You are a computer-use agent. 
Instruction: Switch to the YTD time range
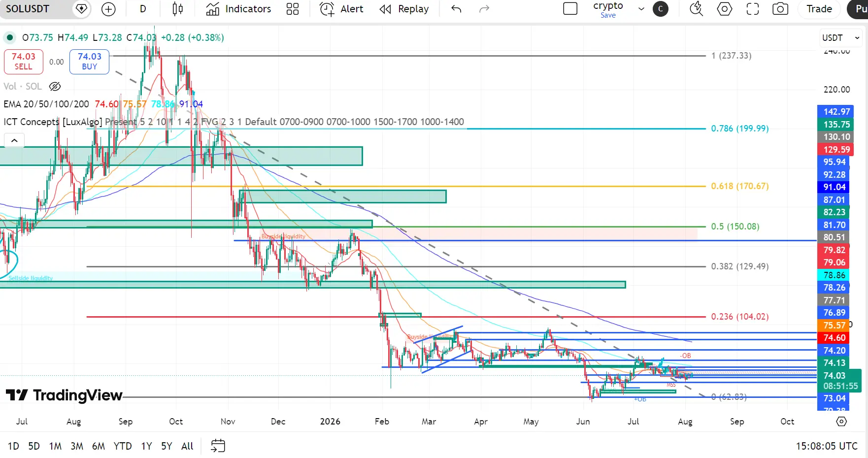[x=123, y=446]
